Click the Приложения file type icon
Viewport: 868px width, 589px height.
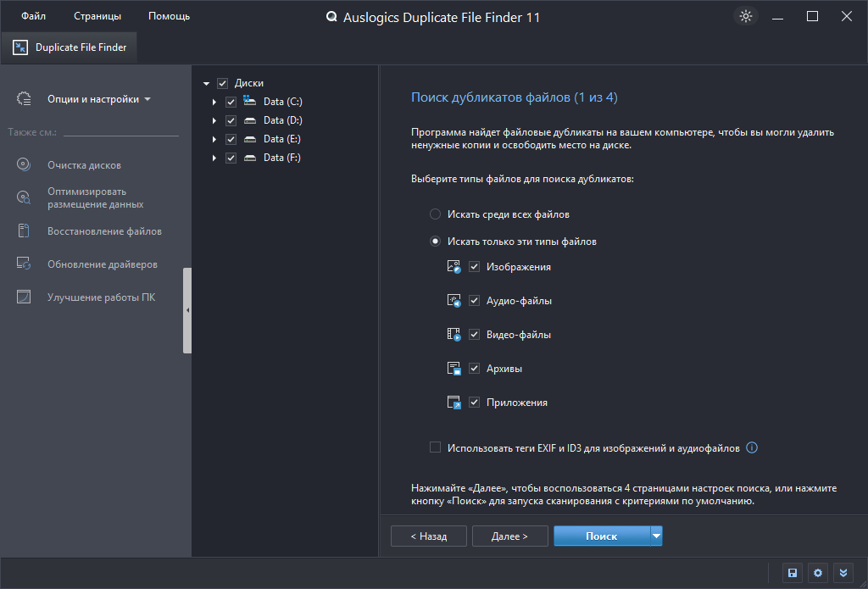click(454, 403)
